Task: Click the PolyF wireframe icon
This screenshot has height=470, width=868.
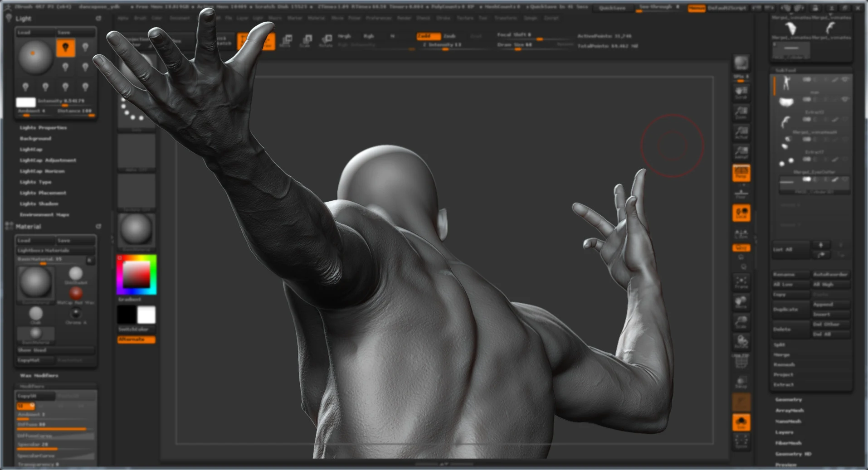Action: point(741,362)
